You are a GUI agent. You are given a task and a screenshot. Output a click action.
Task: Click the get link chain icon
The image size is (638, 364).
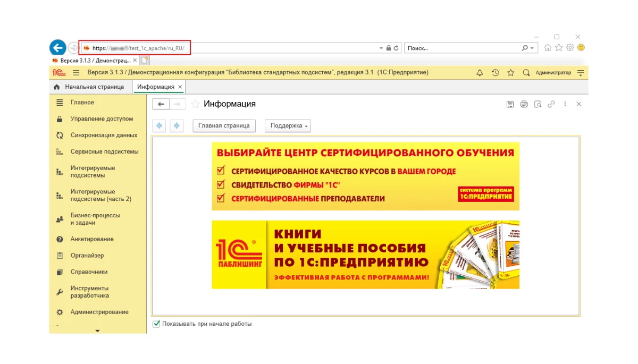coord(551,104)
